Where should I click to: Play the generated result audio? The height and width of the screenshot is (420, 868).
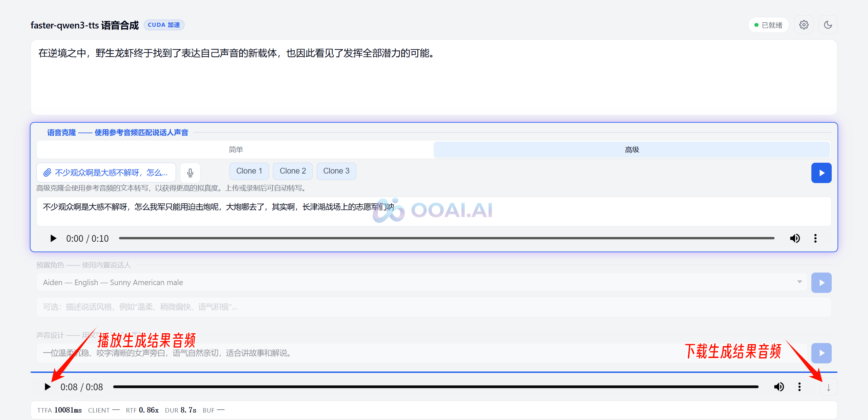[47, 387]
